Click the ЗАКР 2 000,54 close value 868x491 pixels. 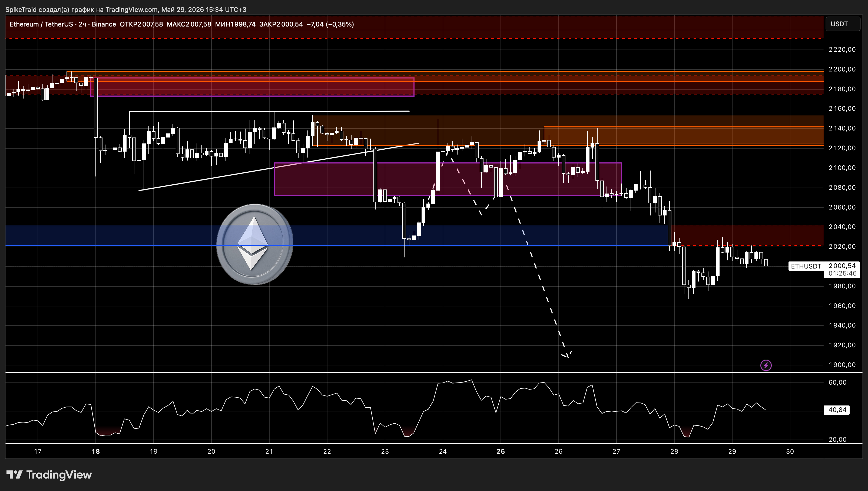pyautogui.click(x=281, y=24)
